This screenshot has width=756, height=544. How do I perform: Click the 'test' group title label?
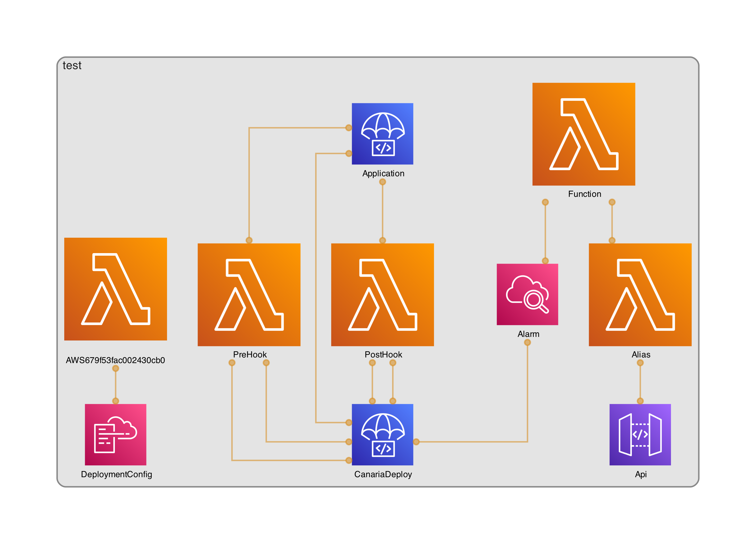coord(72,66)
